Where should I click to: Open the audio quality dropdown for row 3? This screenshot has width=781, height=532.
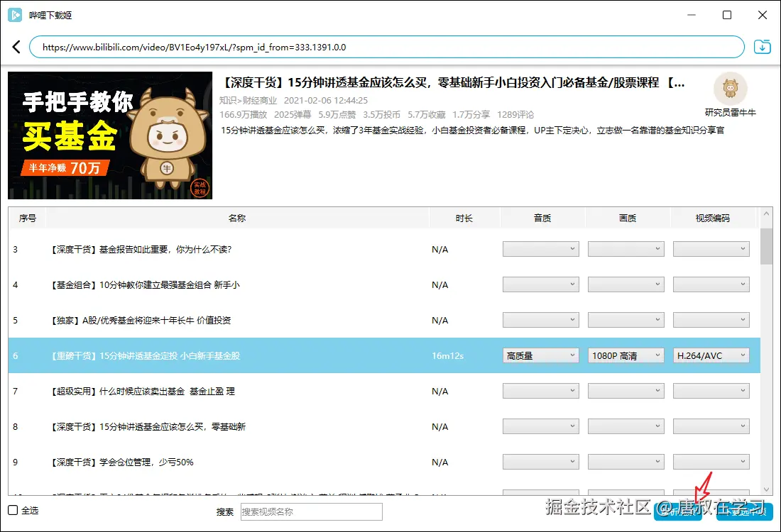tap(540, 248)
